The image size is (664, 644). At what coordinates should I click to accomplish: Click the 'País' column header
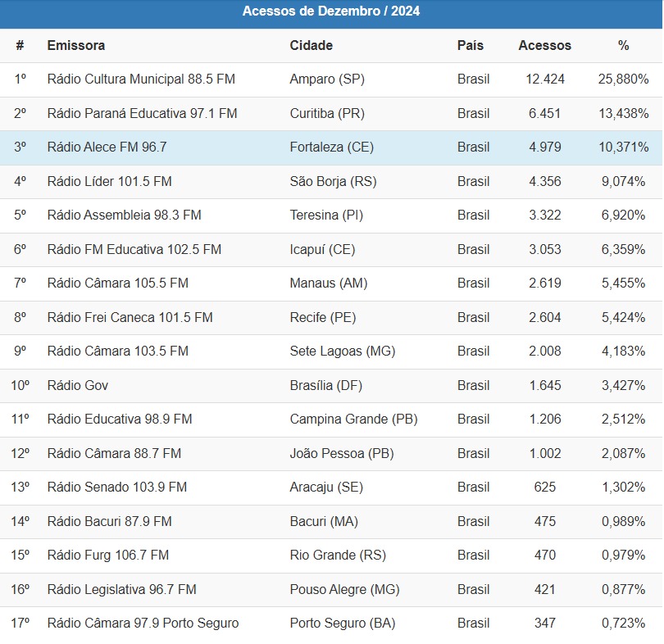pos(471,46)
